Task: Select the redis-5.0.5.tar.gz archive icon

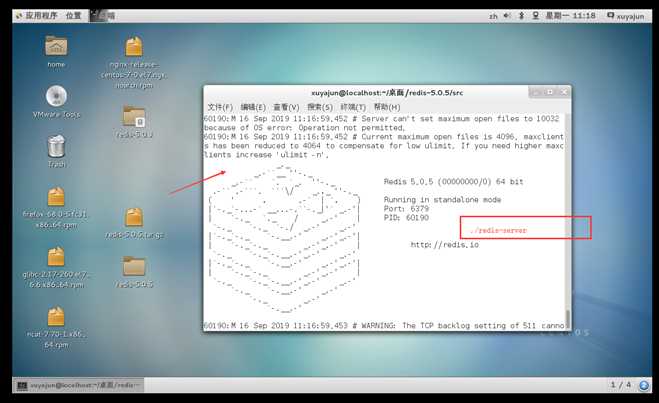Action: pos(134,217)
